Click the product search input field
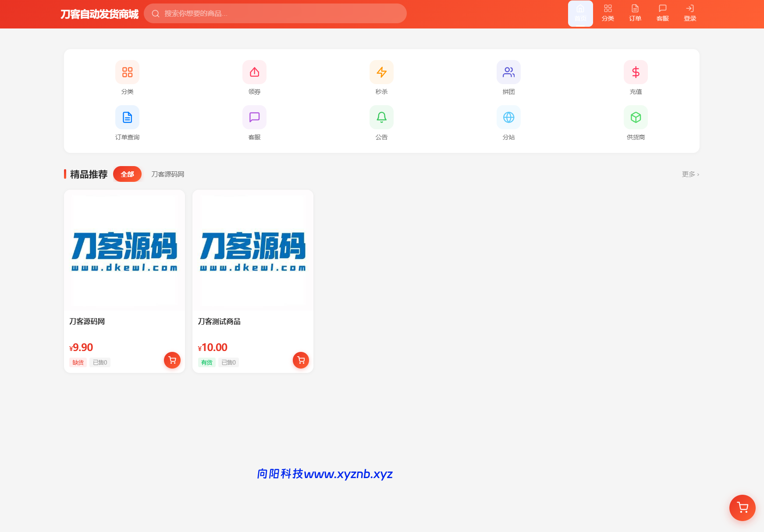Viewport: 764px width, 532px height. click(x=275, y=14)
